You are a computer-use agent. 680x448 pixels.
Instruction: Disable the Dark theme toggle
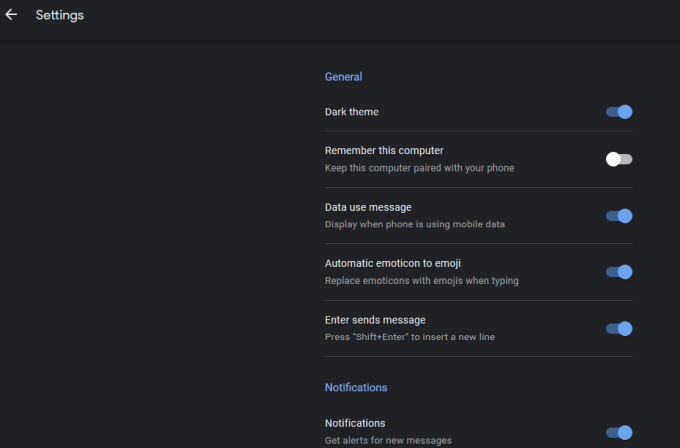click(619, 112)
